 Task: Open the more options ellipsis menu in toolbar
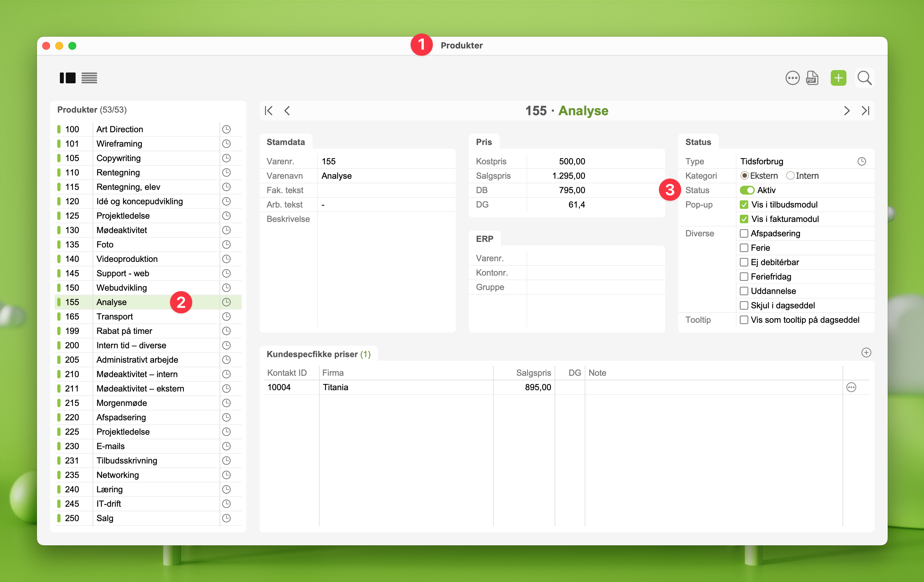792,78
